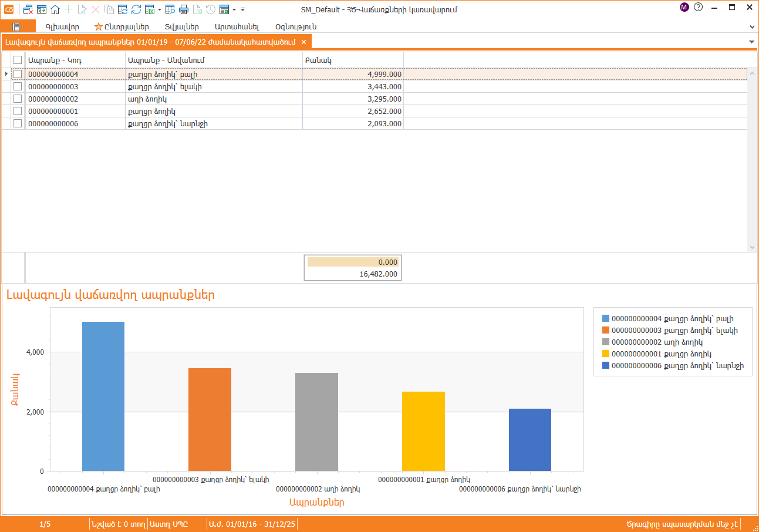This screenshot has width=759, height=532.
Task: Click the window with green arrow toolbar icon
Action: (42, 9)
